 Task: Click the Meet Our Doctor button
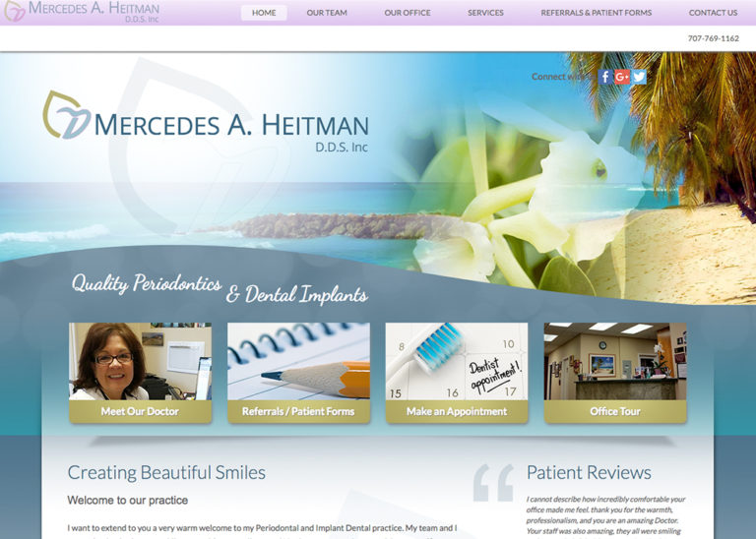[x=141, y=411]
